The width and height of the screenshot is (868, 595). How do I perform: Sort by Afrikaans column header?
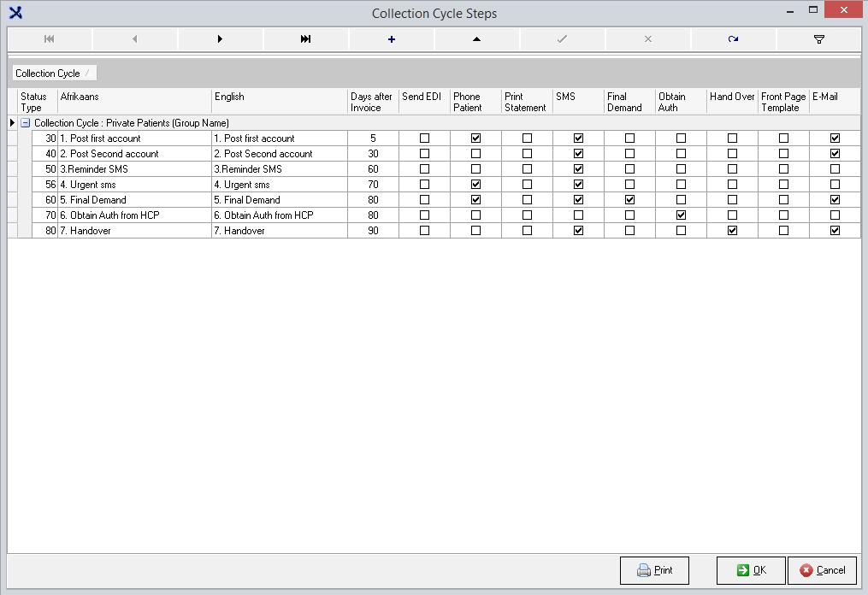(x=134, y=102)
